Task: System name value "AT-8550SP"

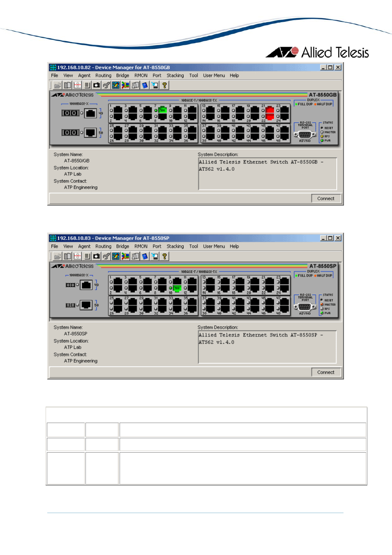Action: (x=76, y=334)
